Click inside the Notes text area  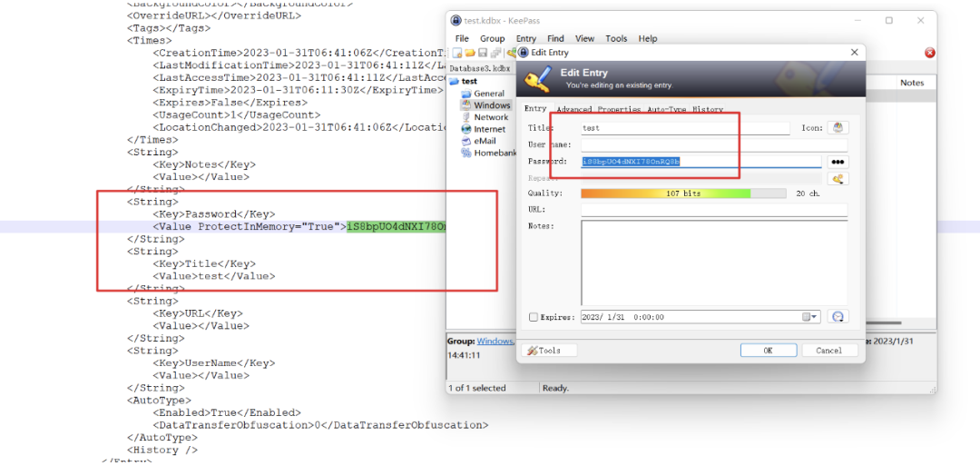tap(714, 263)
